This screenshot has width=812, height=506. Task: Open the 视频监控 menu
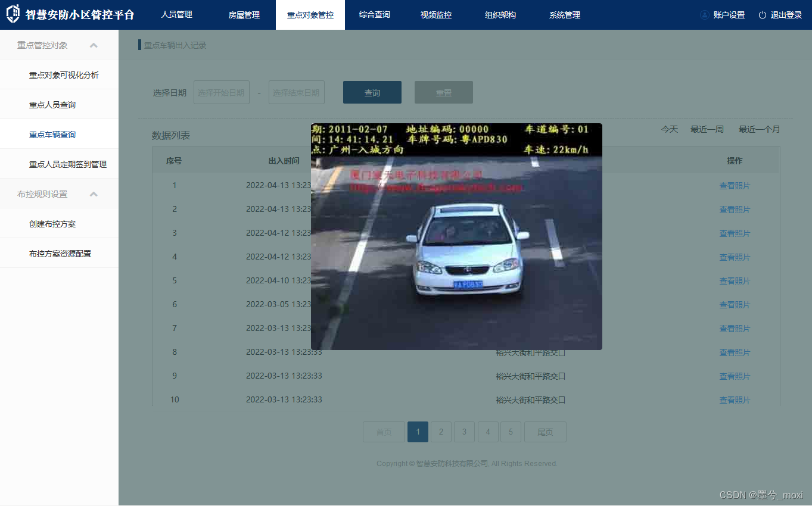click(x=436, y=15)
